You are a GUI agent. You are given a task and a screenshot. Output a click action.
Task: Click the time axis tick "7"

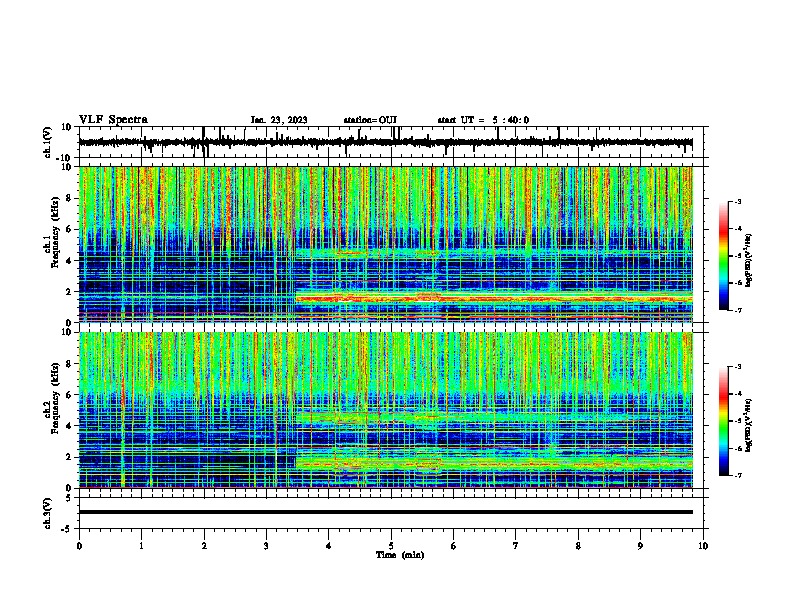pyautogui.click(x=516, y=546)
